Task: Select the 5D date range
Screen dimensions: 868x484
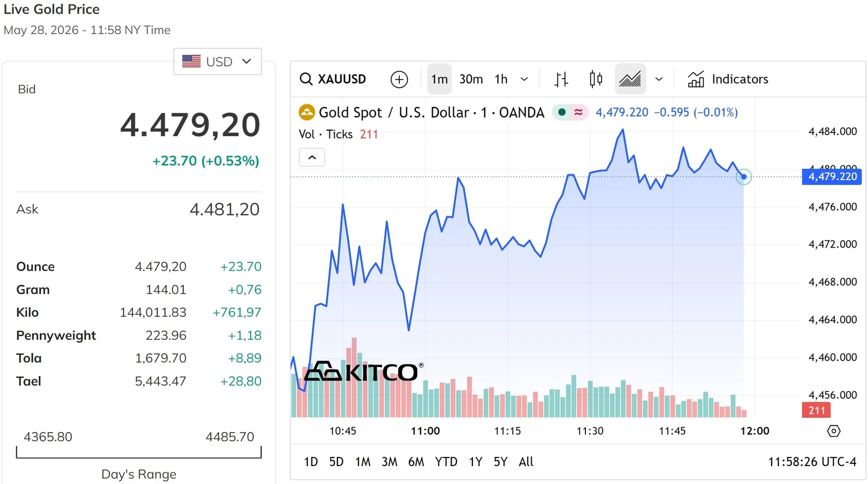Action: point(336,462)
